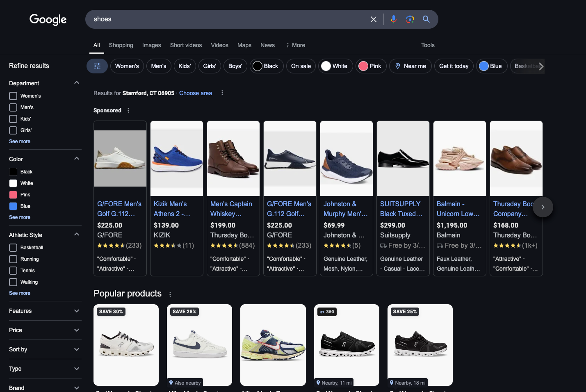The image size is (586, 392).
Task: Open Popular products three-dot menu
Action: [170, 294]
